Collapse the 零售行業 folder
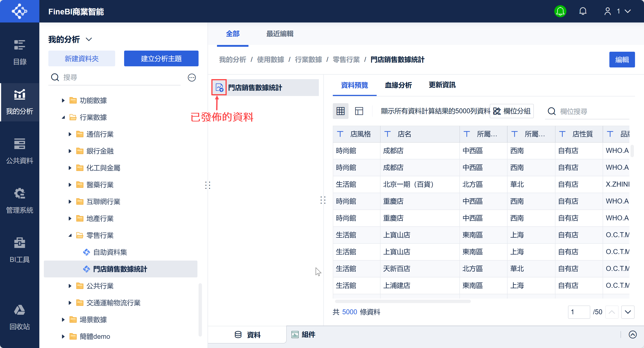This screenshot has width=644, height=348. [70, 235]
